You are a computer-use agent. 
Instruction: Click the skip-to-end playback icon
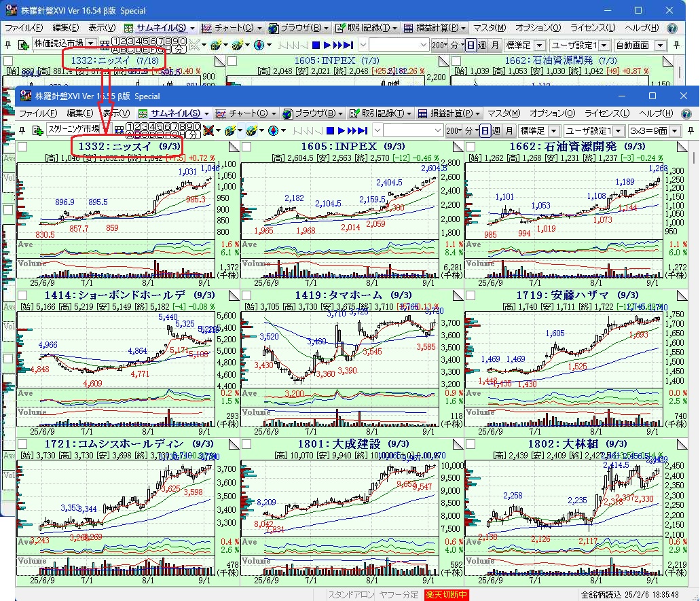tap(358, 130)
